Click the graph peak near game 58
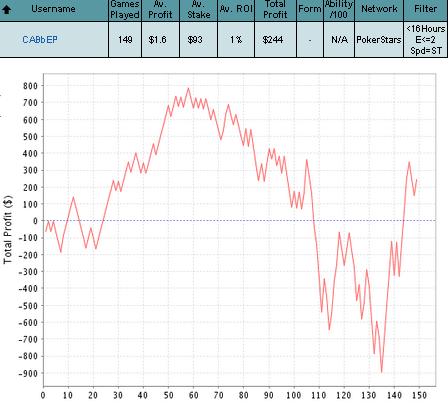The width and height of the screenshot is (448, 405). click(188, 88)
